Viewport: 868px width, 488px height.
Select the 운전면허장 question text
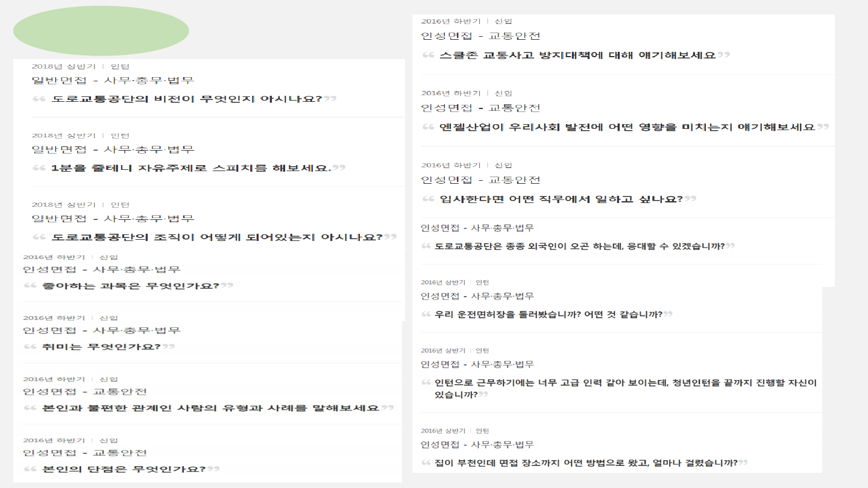click(549, 314)
